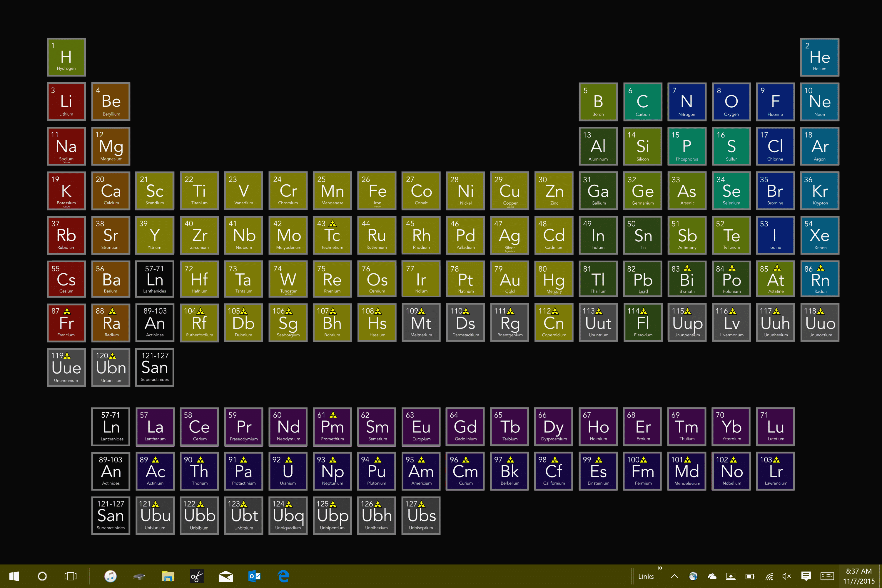This screenshot has height=588, width=882.
Task: Expand the Links toolbar chevron
Action: click(x=660, y=568)
